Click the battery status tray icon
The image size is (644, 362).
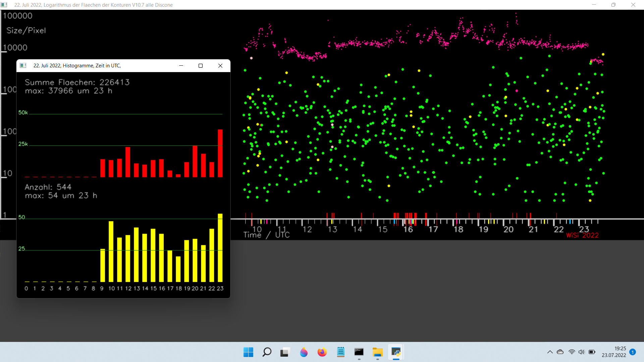[592, 352]
